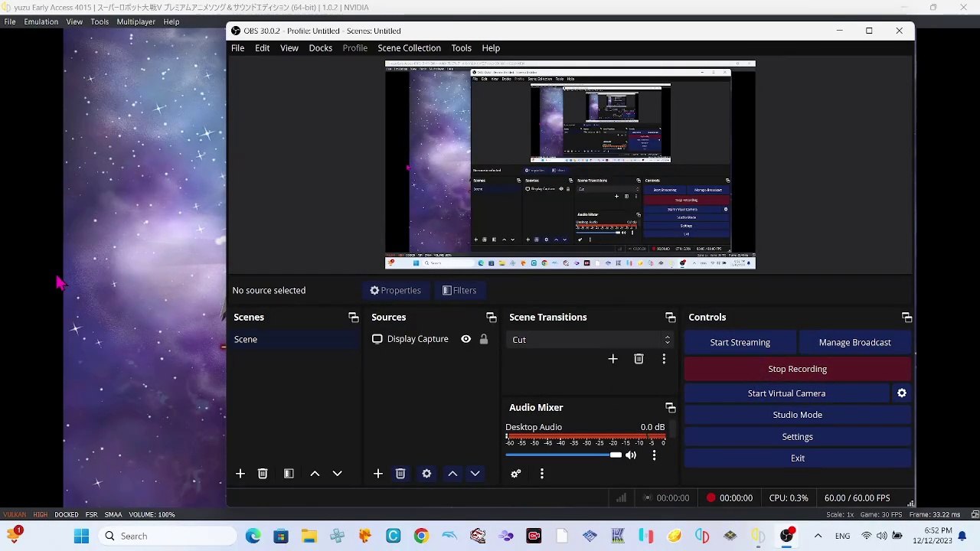Viewport: 980px width, 551px height.
Task: Click the taskbar Search box
Action: pyautogui.click(x=167, y=536)
